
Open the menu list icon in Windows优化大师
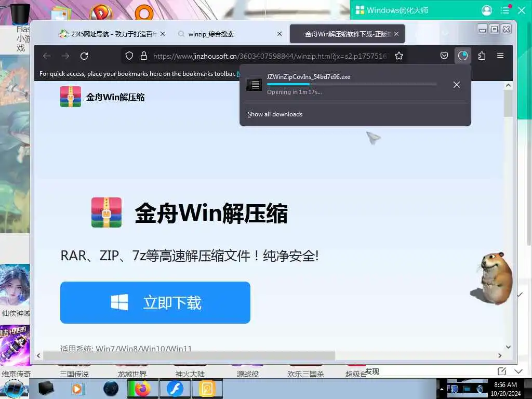[505, 10]
